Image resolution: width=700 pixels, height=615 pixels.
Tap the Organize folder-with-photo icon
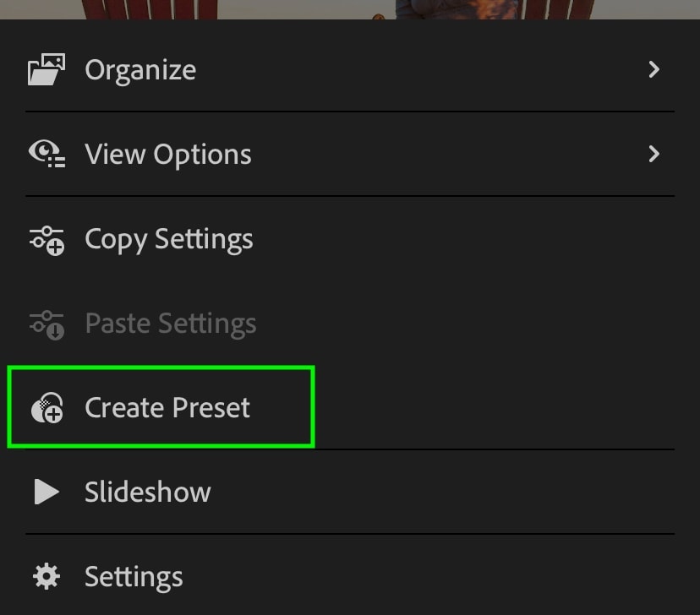pos(46,69)
